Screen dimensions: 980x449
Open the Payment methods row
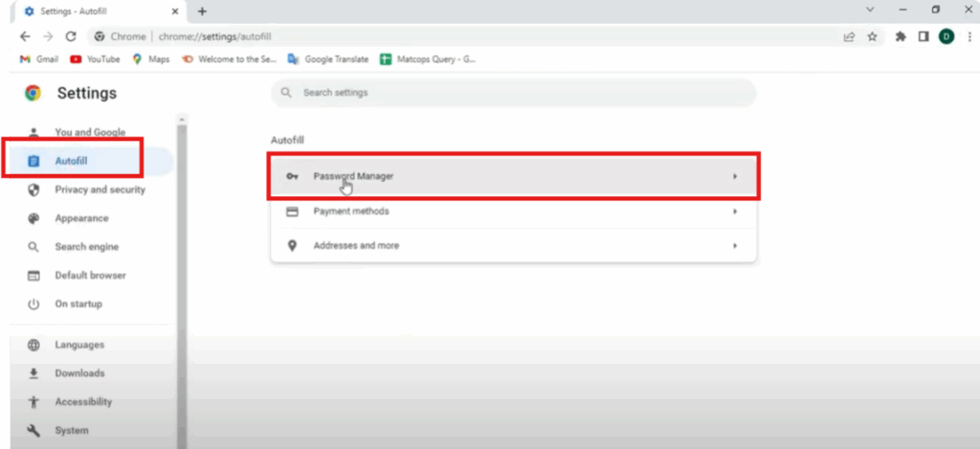[513, 212]
